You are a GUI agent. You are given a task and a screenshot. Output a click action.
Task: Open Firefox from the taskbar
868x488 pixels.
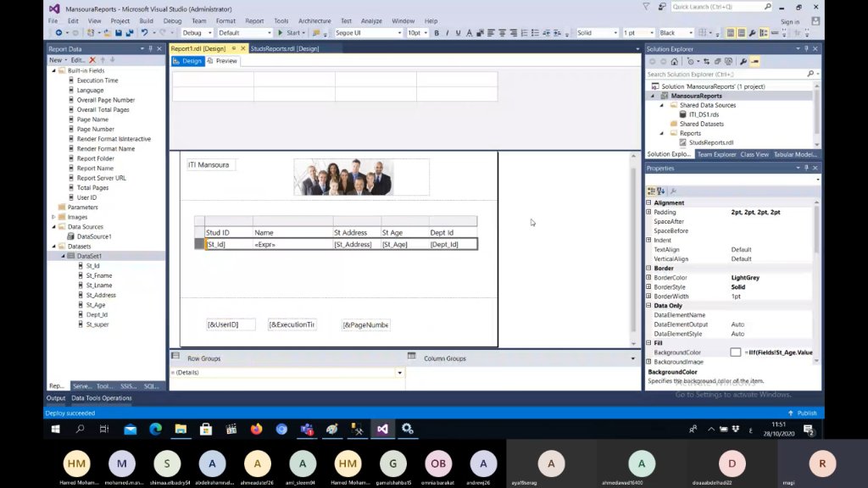click(x=256, y=430)
